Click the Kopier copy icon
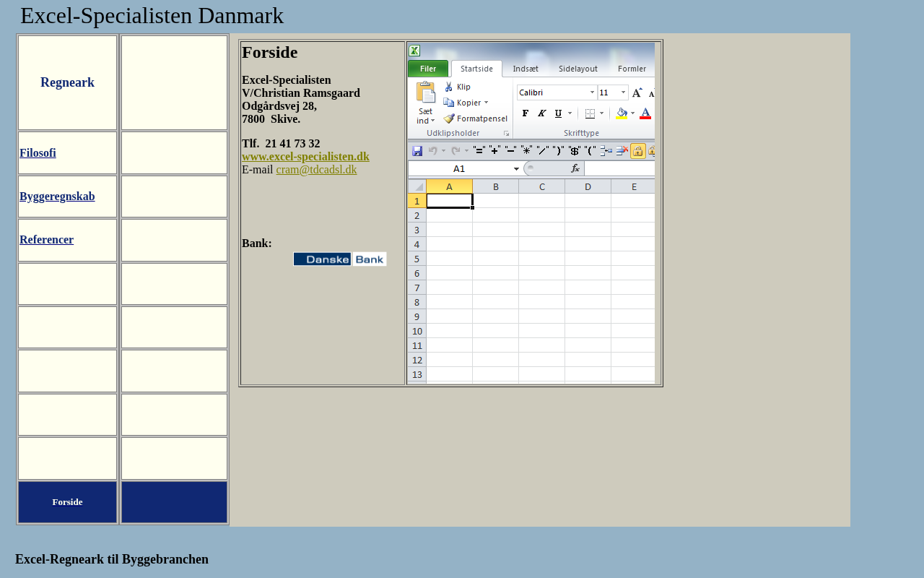 pos(448,102)
